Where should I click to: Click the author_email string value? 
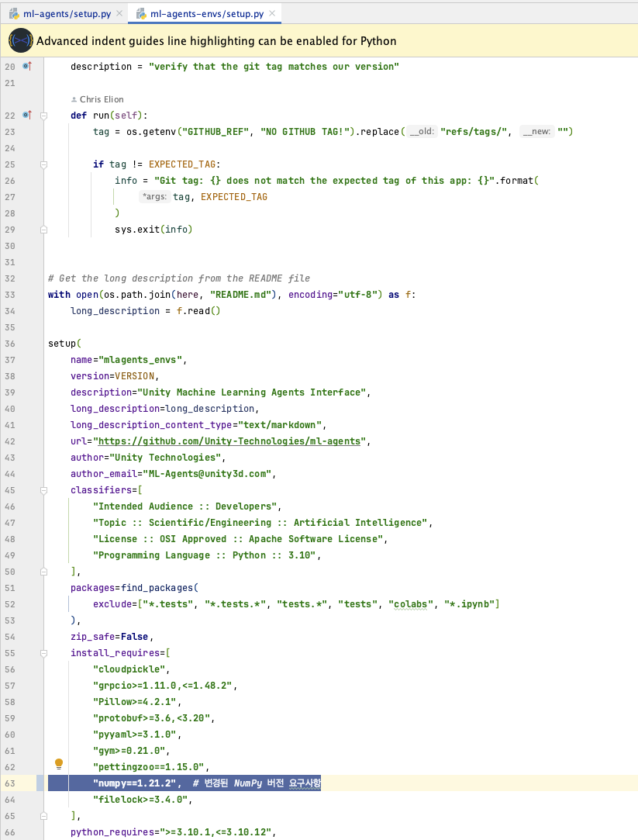[207, 474]
